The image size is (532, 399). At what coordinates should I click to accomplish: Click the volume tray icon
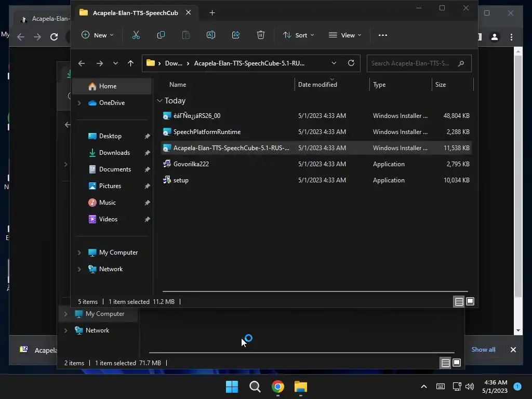pos(470,387)
